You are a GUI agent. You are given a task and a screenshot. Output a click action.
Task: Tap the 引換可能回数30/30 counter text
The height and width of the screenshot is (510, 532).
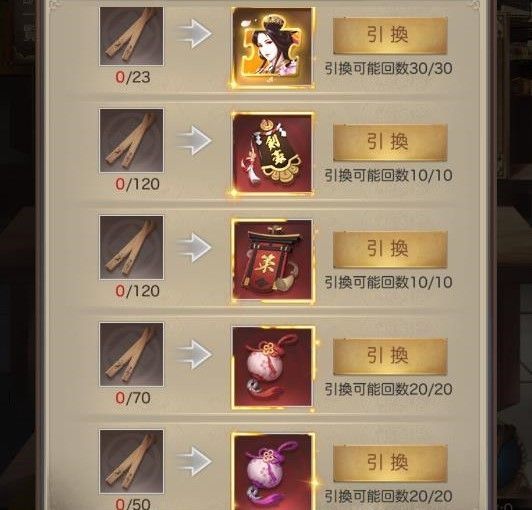[388, 69]
